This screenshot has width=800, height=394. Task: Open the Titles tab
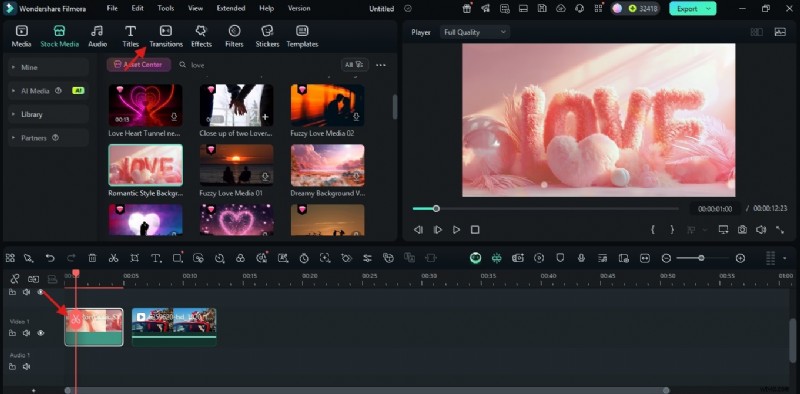pyautogui.click(x=131, y=36)
